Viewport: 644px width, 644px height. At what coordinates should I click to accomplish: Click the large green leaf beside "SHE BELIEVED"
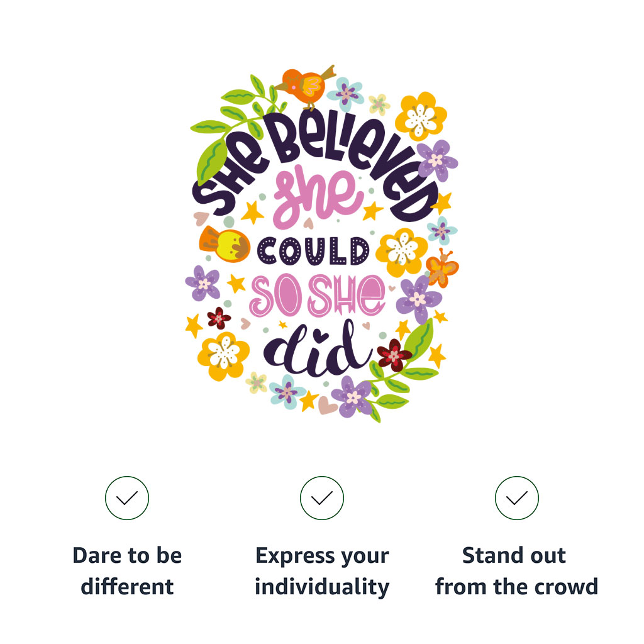point(212,159)
